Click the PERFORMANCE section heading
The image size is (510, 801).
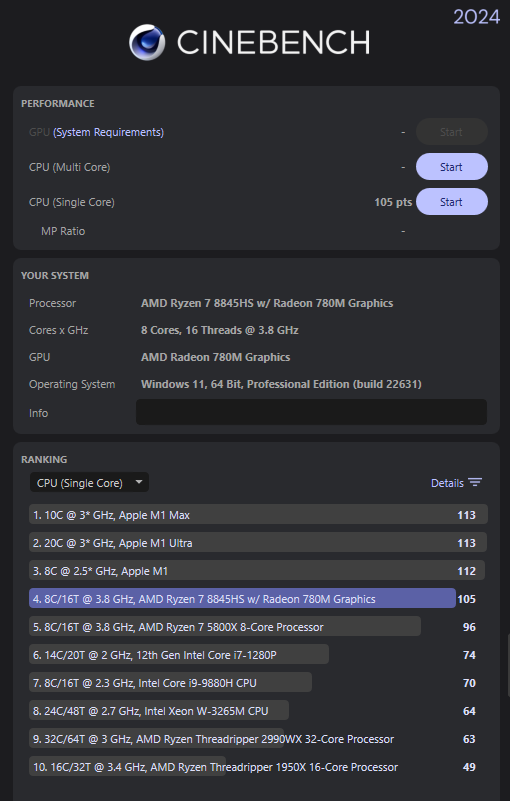pyautogui.click(x=58, y=104)
